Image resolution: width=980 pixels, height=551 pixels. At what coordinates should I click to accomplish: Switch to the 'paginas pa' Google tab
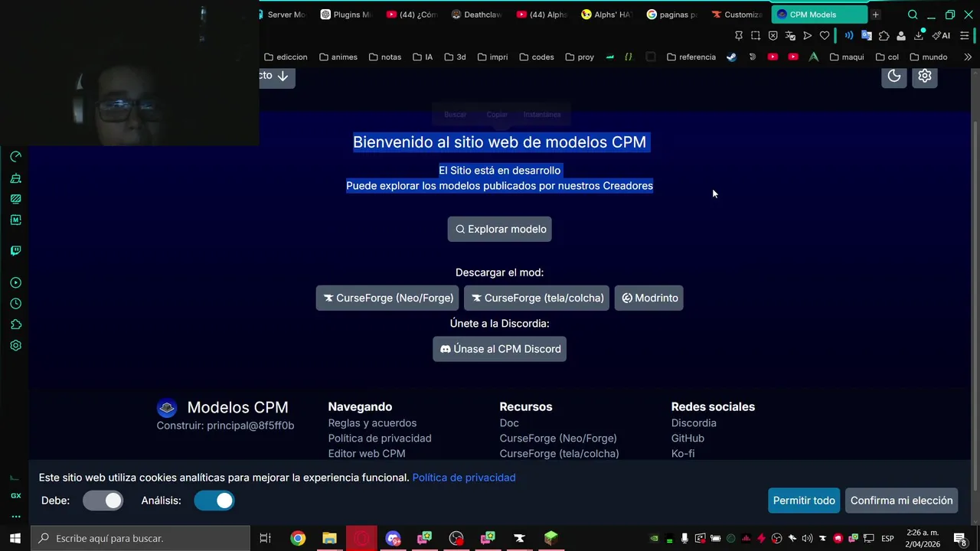click(x=672, y=15)
